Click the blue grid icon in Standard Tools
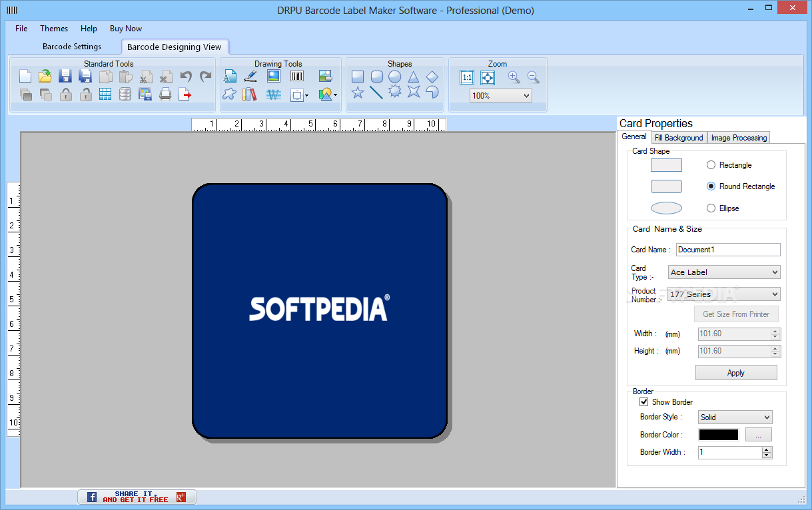 coord(105,94)
